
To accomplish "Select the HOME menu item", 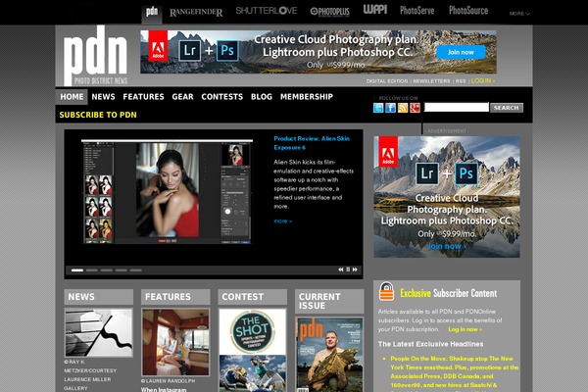I will [72, 97].
